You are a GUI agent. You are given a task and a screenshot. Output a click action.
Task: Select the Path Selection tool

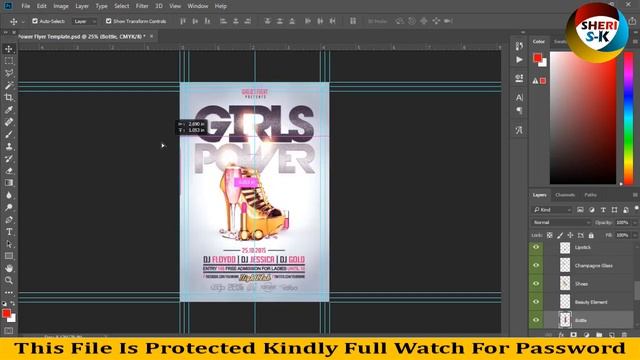9,244
